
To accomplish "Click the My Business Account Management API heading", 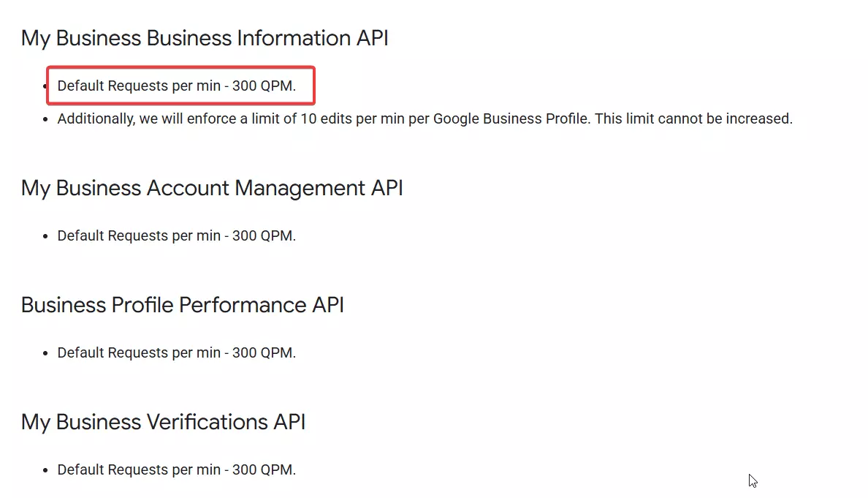I will [212, 188].
